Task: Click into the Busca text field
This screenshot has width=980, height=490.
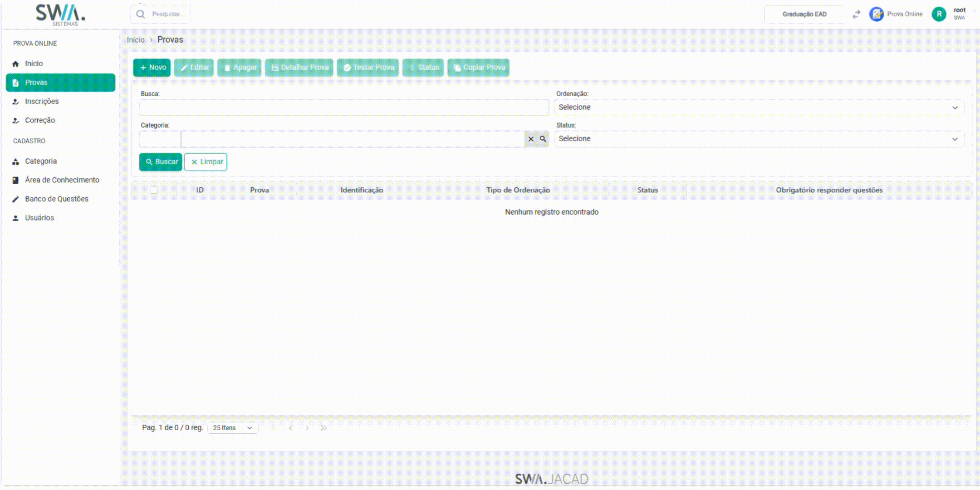Action: (343, 108)
